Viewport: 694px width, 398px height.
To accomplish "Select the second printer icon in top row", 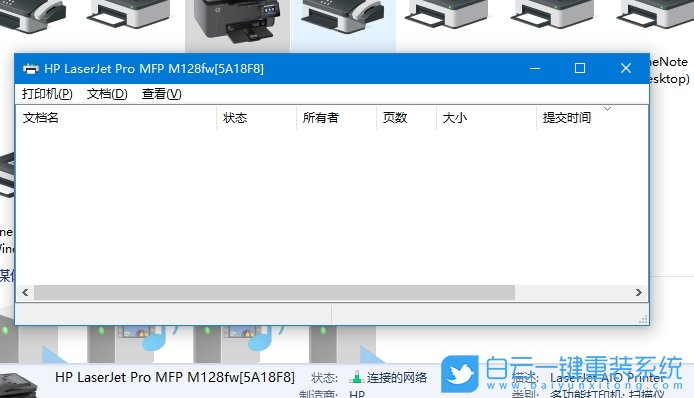I will (x=128, y=14).
